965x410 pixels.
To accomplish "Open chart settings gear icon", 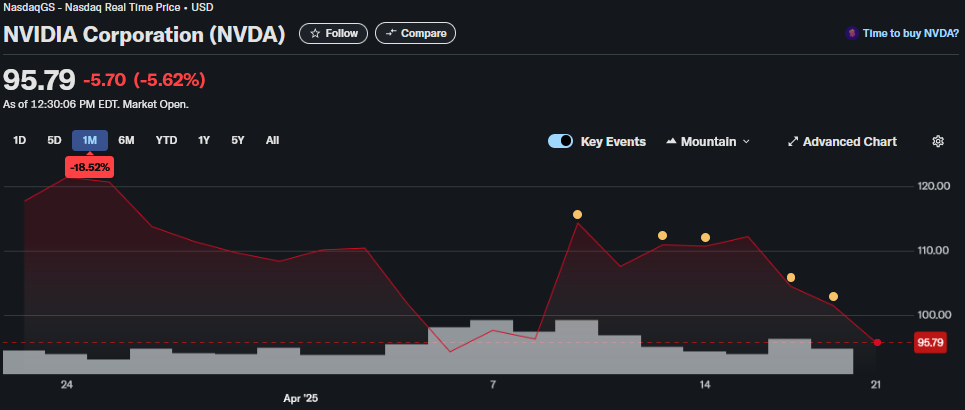I will [x=938, y=141].
